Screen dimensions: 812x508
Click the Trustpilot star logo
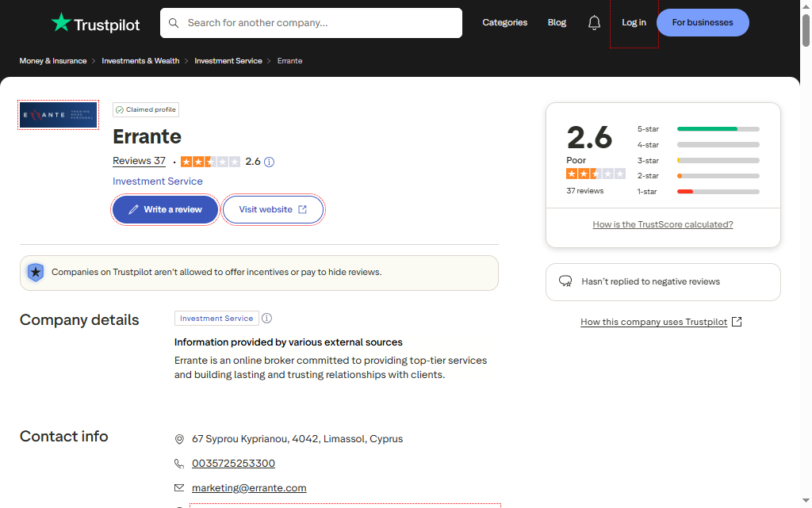click(x=62, y=22)
